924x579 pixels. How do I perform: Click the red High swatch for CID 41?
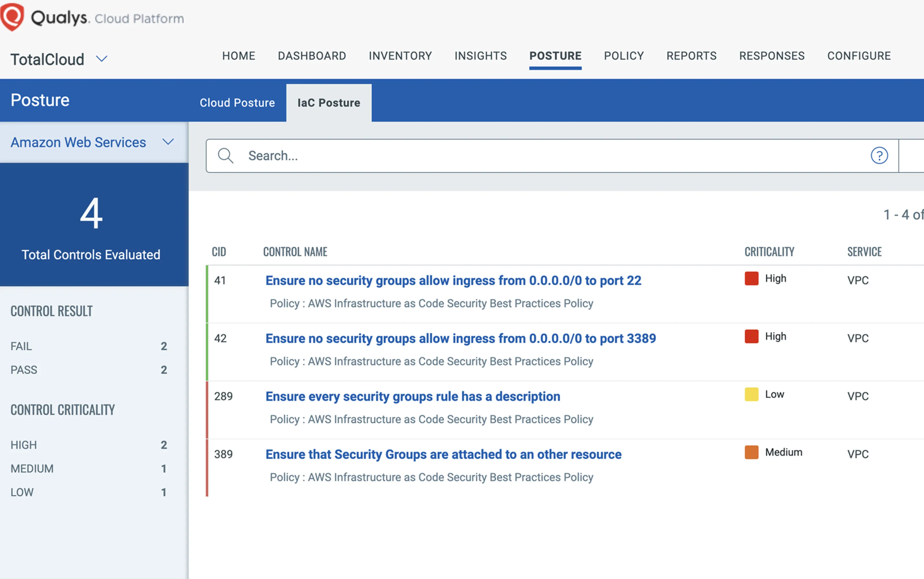click(751, 278)
